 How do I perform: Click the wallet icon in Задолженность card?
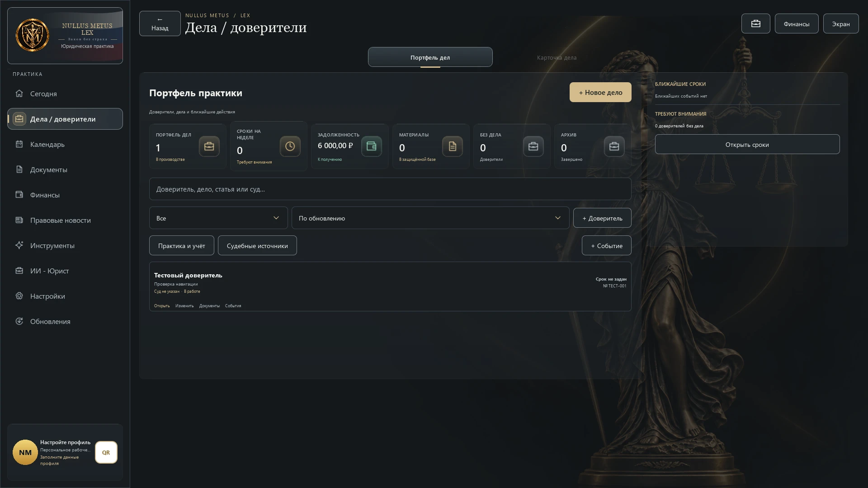371,146
